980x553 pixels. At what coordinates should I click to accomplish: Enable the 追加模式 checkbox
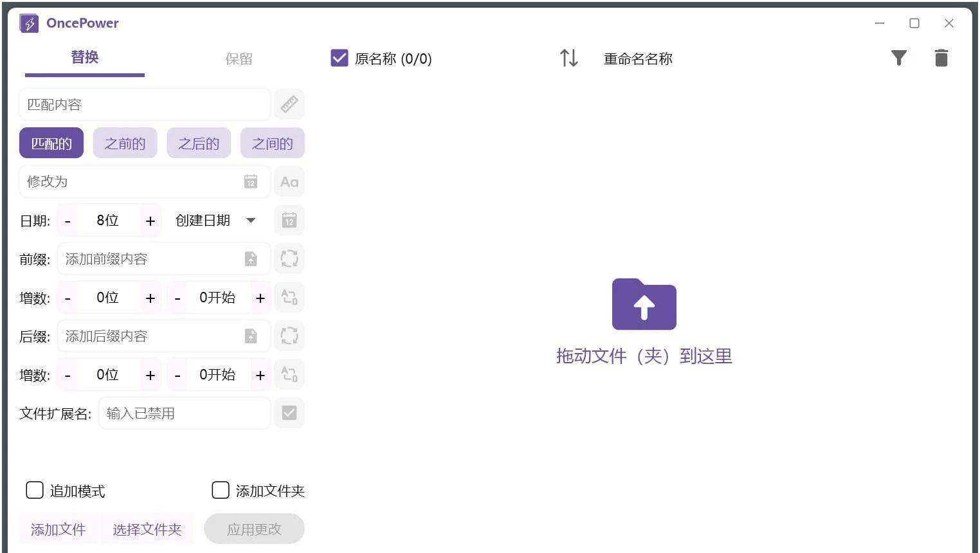tap(35, 491)
